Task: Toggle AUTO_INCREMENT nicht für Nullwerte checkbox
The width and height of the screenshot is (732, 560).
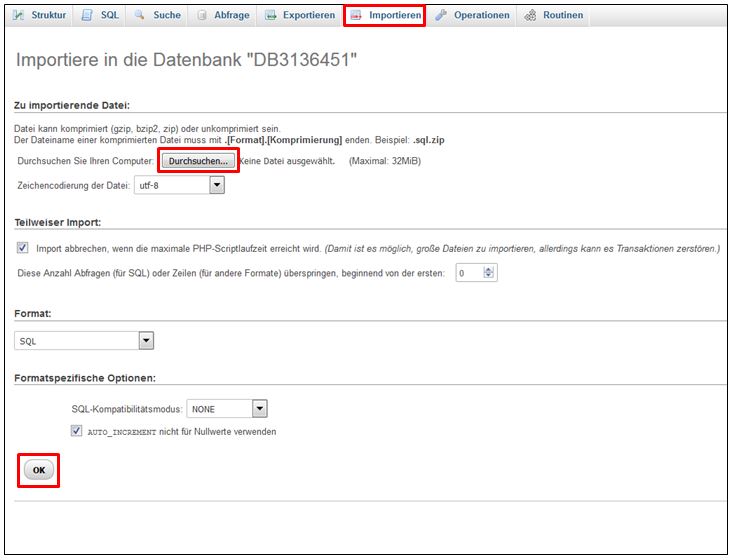Action: coord(76,431)
